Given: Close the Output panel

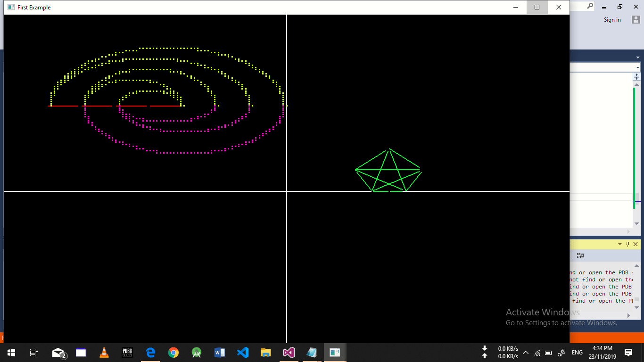Looking at the screenshot, I should tap(636, 244).
